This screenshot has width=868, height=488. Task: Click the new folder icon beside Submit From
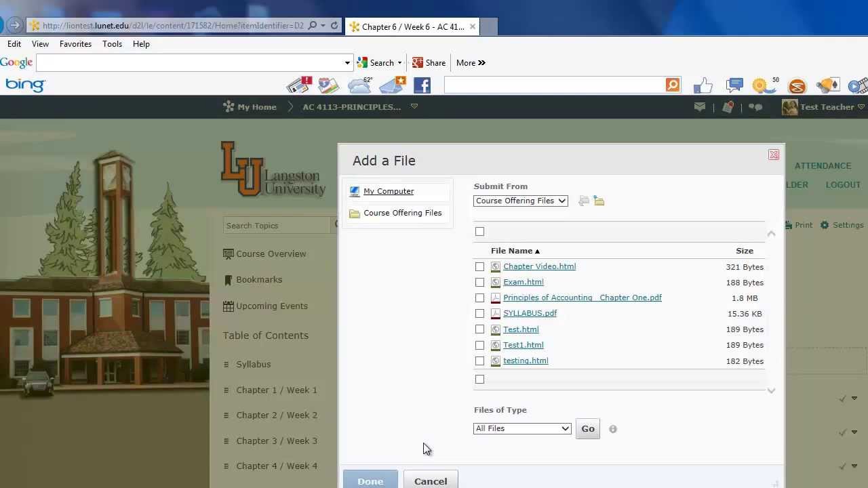(x=599, y=201)
